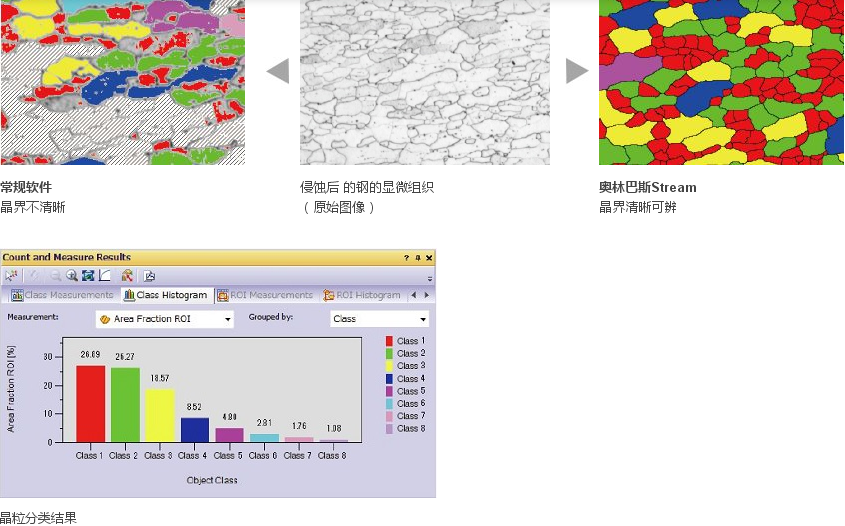This screenshot has width=845, height=526.
Task: Switch to Class Measurements tab
Action: pos(62,295)
